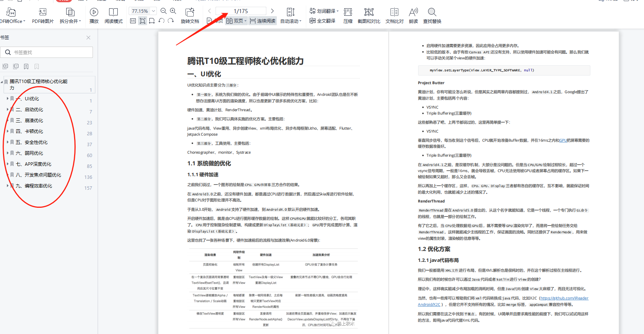The image size is (644, 334).
Task: Rotate page counterclockwise
Action: click(x=161, y=21)
